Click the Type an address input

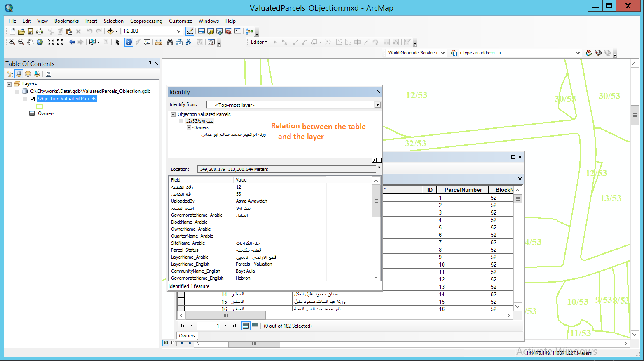(517, 53)
